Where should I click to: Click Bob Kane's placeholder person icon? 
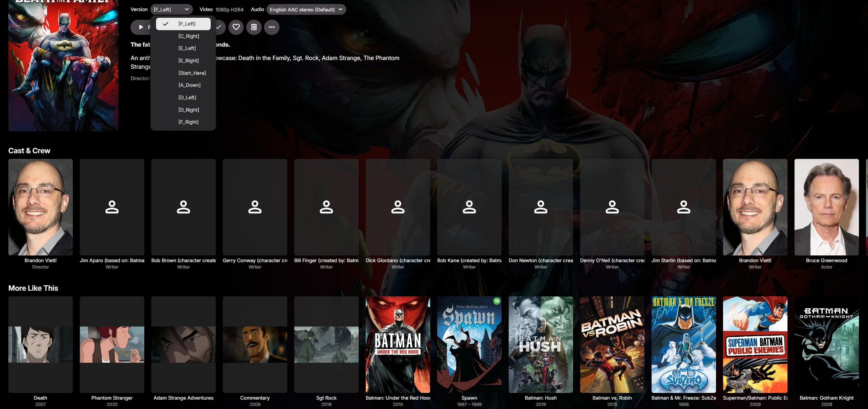[469, 207]
